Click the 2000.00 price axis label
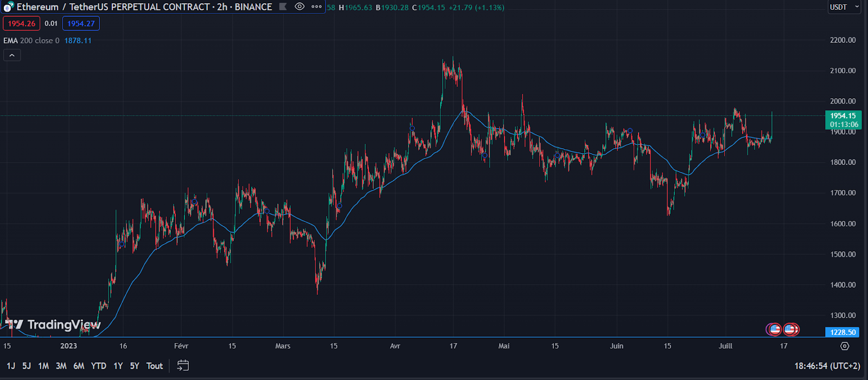The width and height of the screenshot is (868, 380). 843,101
